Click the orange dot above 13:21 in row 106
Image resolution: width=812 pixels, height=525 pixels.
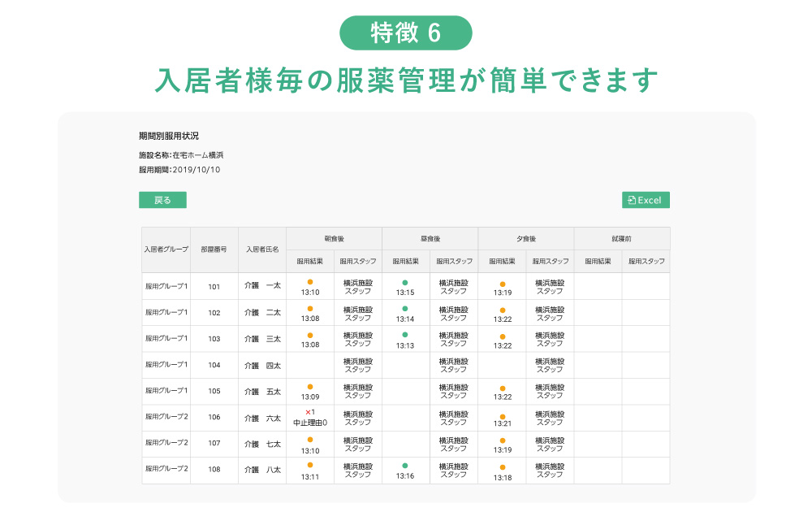[x=503, y=416]
